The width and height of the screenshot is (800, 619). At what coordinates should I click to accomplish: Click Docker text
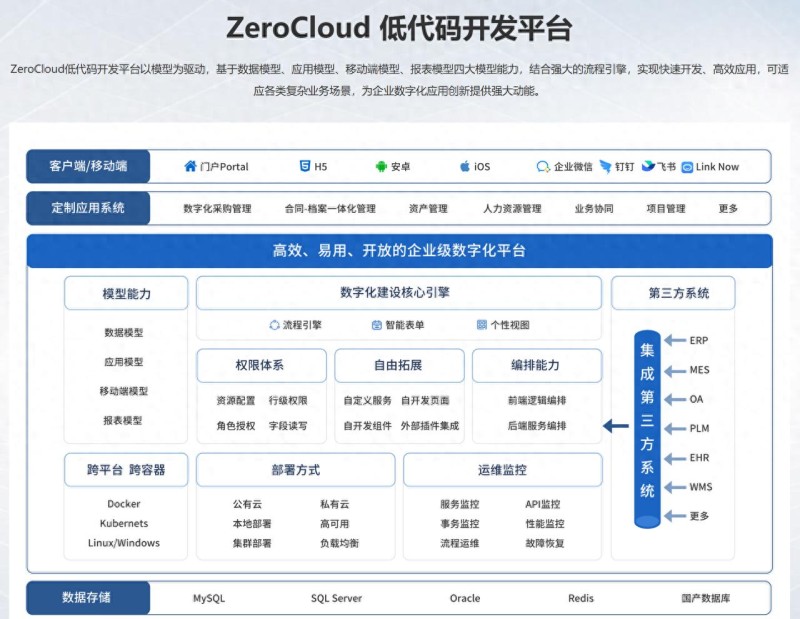click(x=124, y=504)
